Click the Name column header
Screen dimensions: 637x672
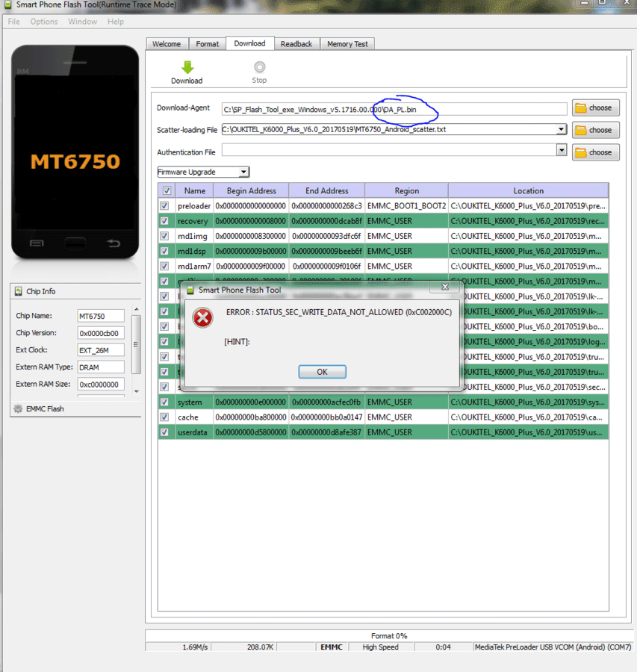195,190
